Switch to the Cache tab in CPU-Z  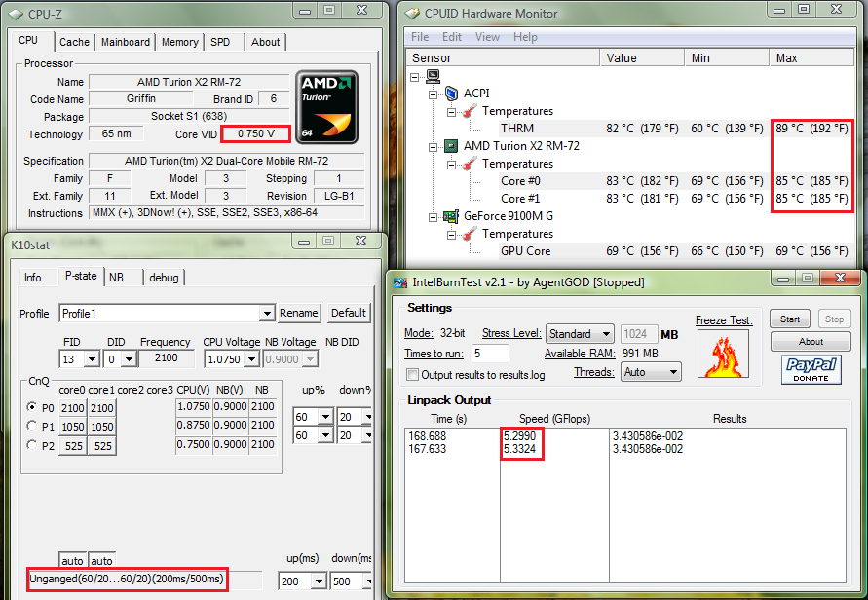[74, 42]
